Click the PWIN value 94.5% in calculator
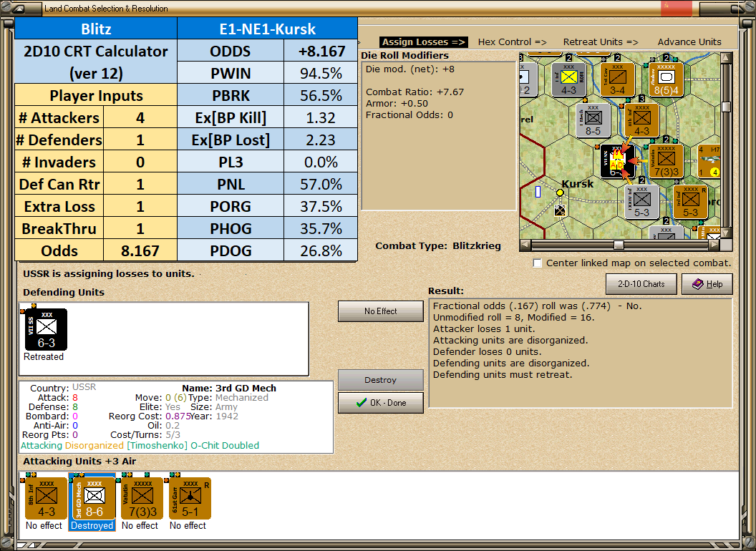The height and width of the screenshot is (551, 756). (x=321, y=73)
